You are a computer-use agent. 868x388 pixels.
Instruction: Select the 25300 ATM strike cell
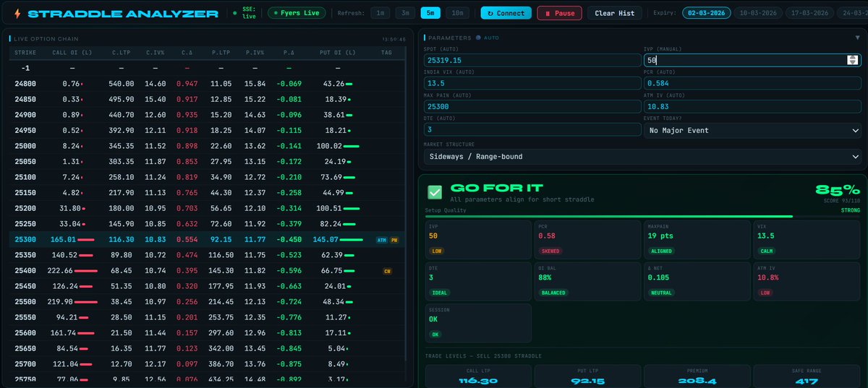(26, 239)
